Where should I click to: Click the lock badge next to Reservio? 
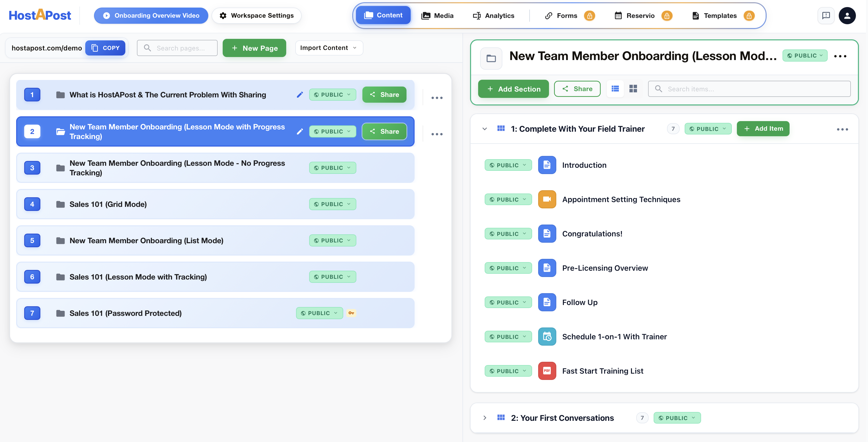pos(667,15)
